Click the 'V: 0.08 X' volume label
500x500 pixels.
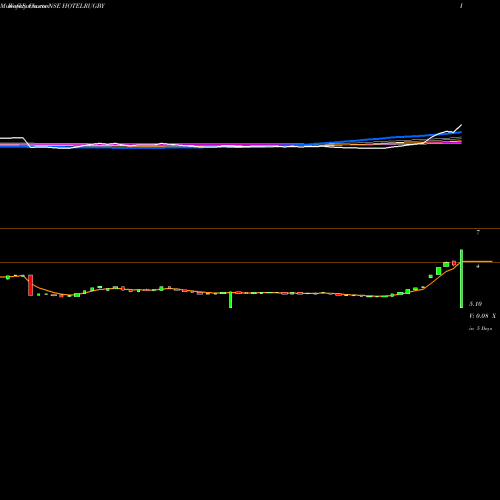pyautogui.click(x=482, y=316)
